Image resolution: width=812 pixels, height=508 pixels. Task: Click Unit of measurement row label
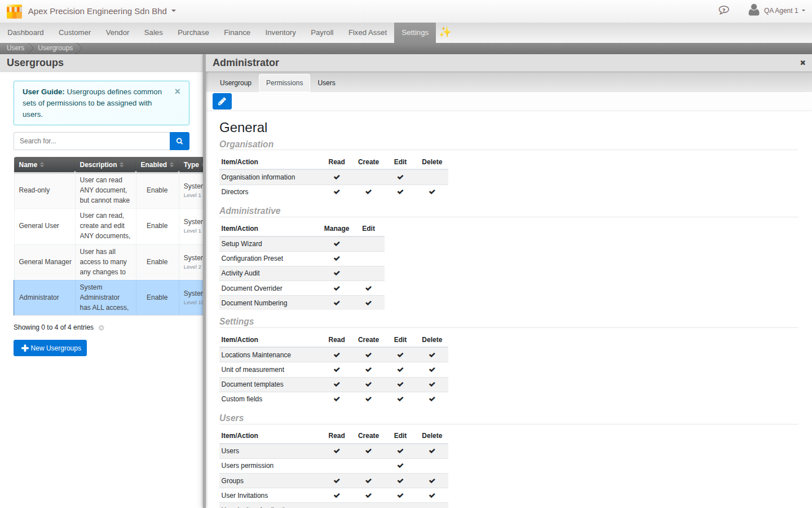[253, 370]
